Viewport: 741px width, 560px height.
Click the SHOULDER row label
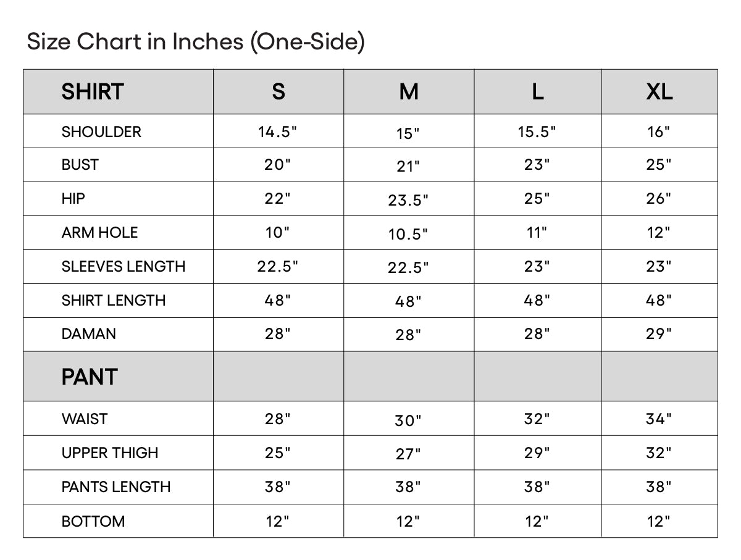click(101, 132)
